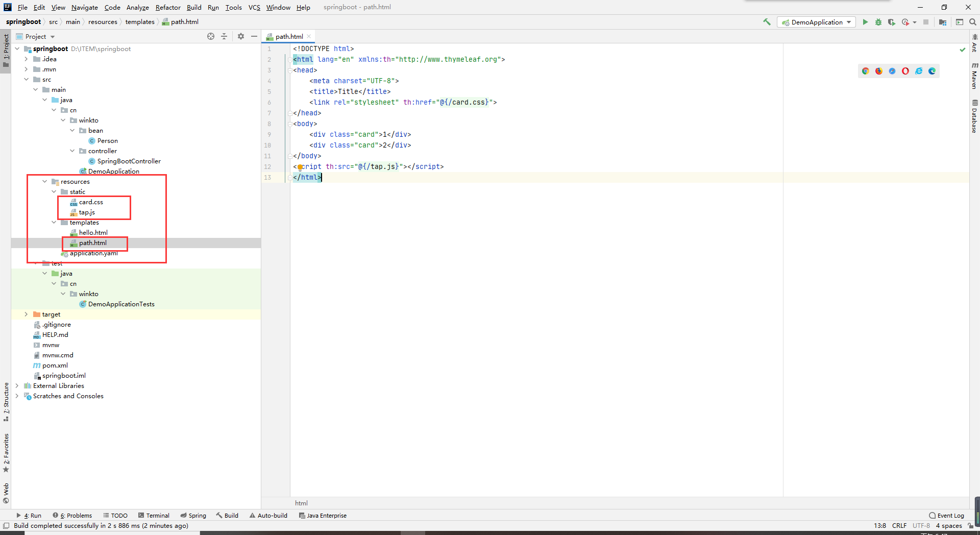Open page in Firefox browser icon

879,71
